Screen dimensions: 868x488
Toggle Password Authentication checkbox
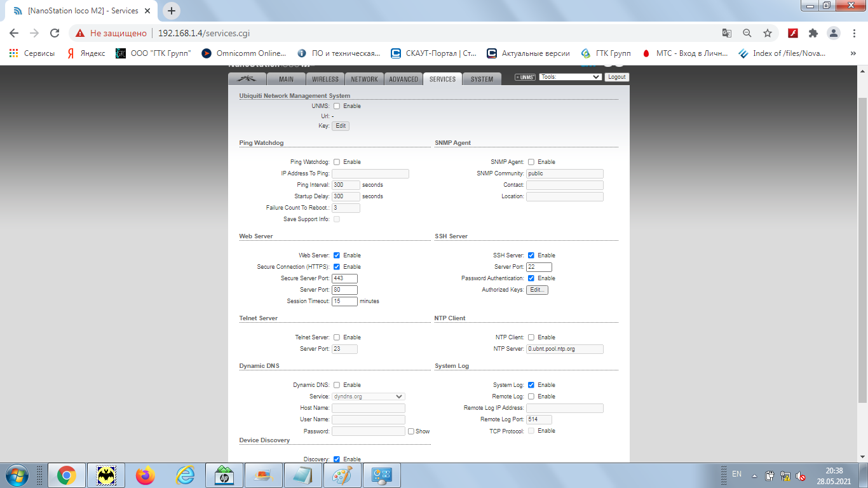531,278
